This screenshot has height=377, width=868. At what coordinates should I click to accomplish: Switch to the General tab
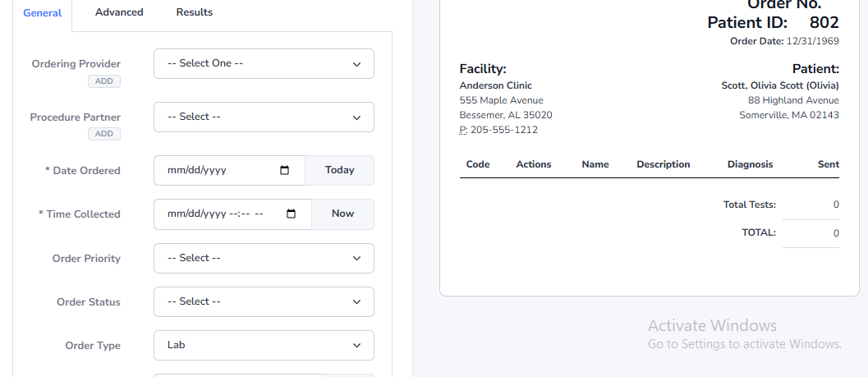tap(43, 13)
